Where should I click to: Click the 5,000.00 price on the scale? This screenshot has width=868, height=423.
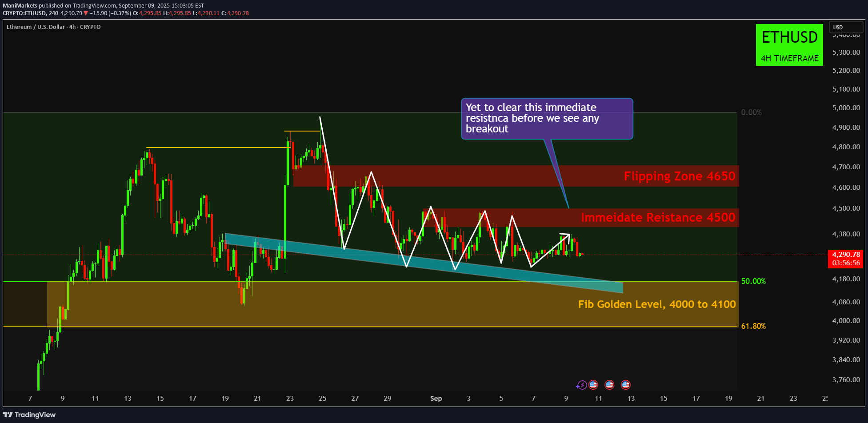[x=846, y=108]
